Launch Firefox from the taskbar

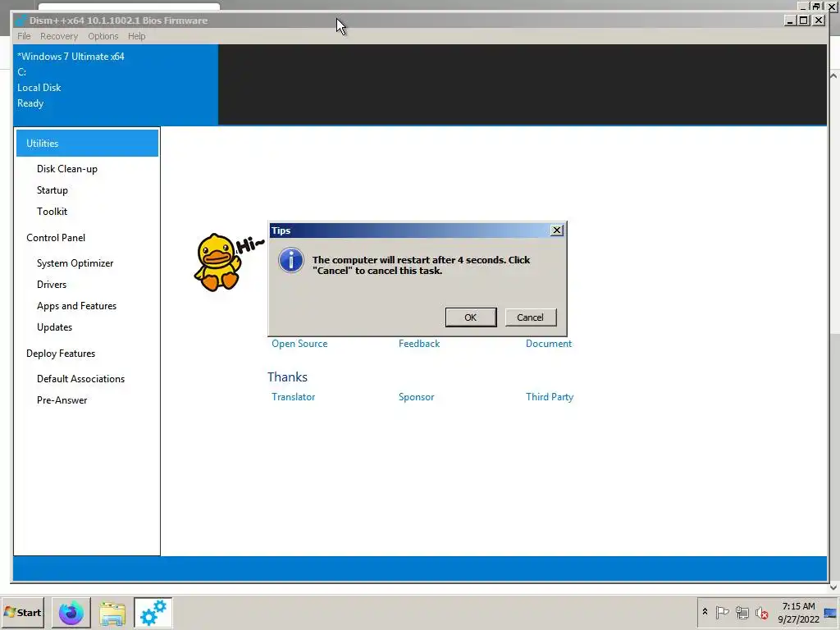point(71,613)
